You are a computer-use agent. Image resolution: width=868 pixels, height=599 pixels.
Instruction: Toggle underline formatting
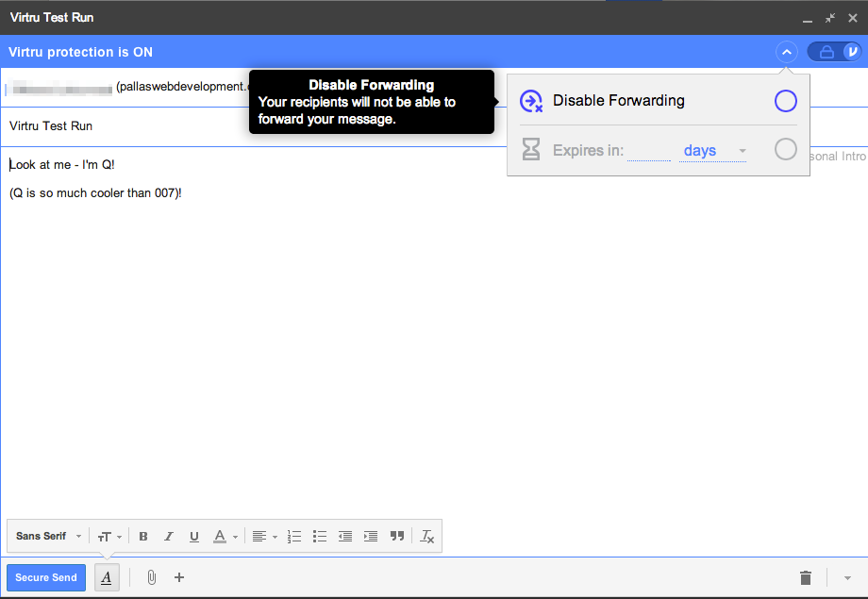point(193,536)
